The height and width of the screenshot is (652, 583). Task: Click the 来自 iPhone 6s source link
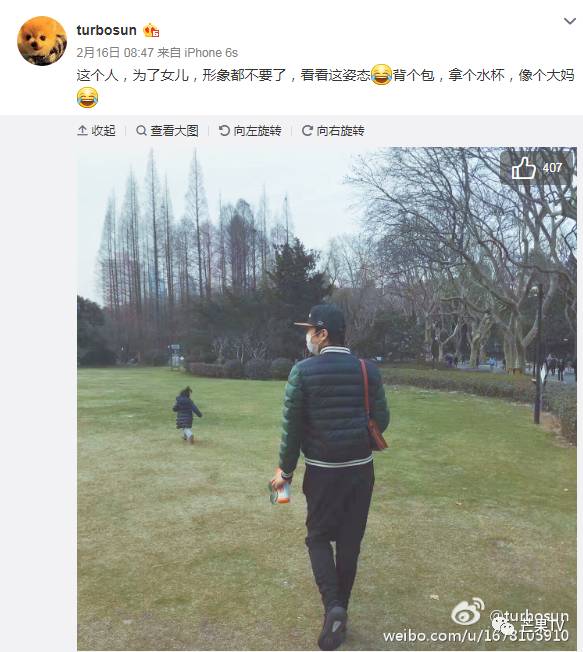[x=198, y=52]
